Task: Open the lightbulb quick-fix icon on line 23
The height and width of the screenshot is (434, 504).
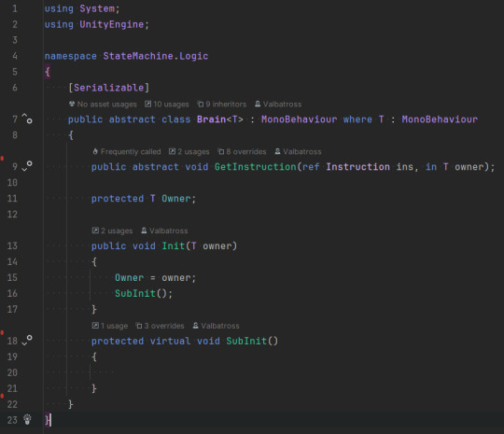Action: coord(27,420)
